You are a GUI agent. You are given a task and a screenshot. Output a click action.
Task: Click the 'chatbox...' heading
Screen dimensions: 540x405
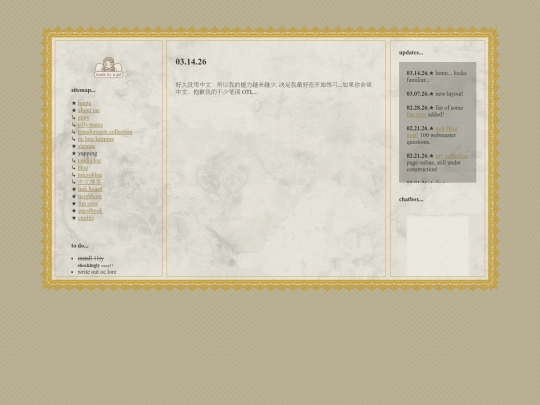[x=411, y=199]
